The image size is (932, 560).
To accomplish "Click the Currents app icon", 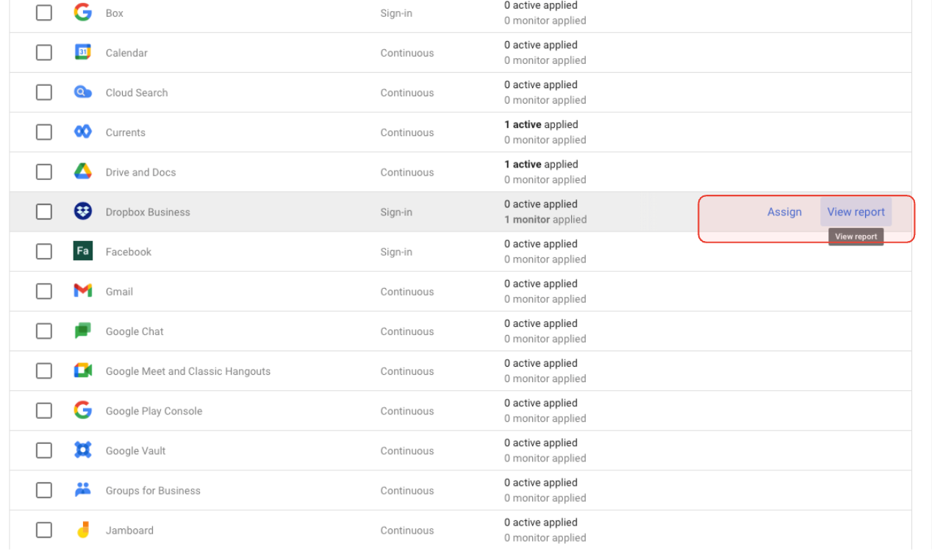I will [x=83, y=132].
